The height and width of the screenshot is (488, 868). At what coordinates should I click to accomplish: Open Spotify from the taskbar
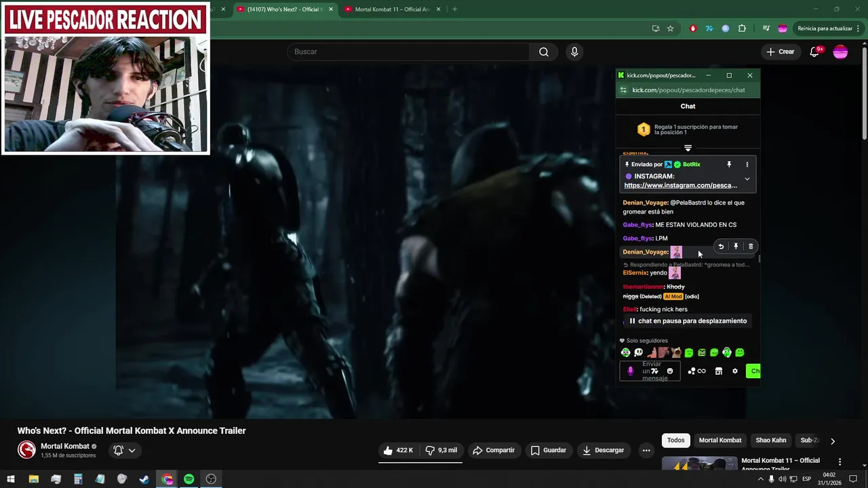[189, 479]
